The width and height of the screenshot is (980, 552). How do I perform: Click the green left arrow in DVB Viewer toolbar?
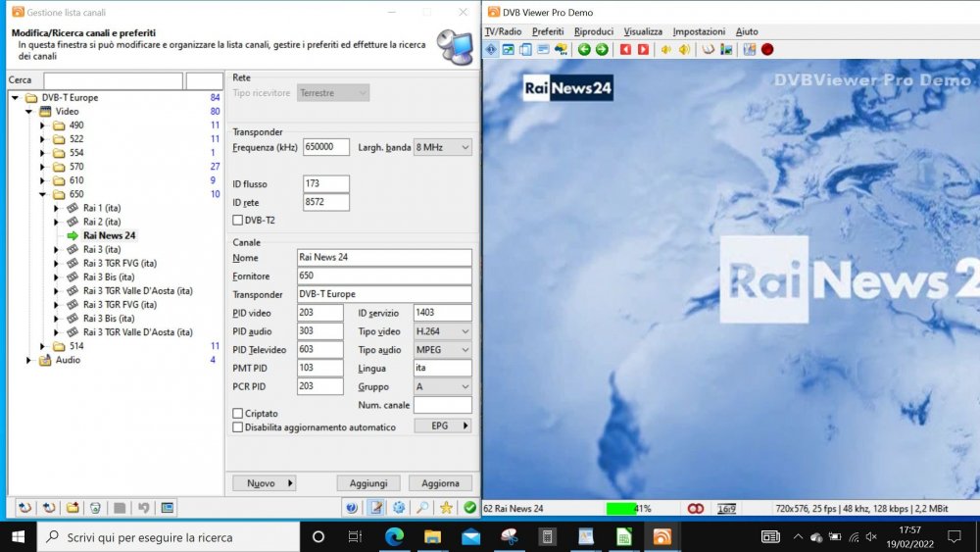pos(584,49)
